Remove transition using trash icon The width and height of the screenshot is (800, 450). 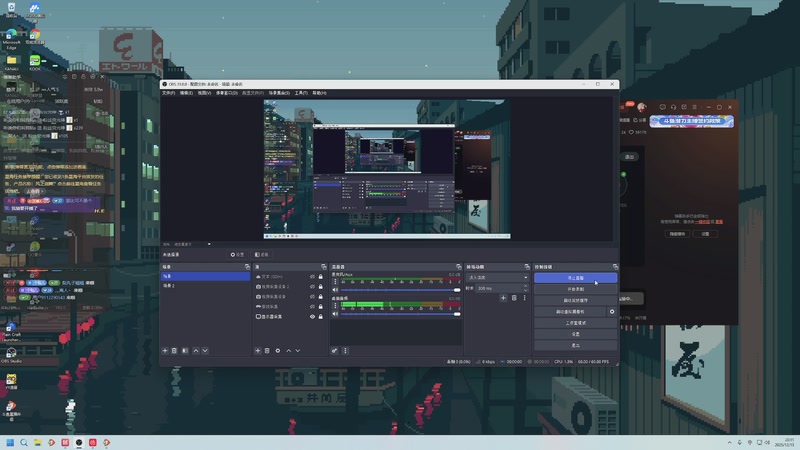(514, 298)
